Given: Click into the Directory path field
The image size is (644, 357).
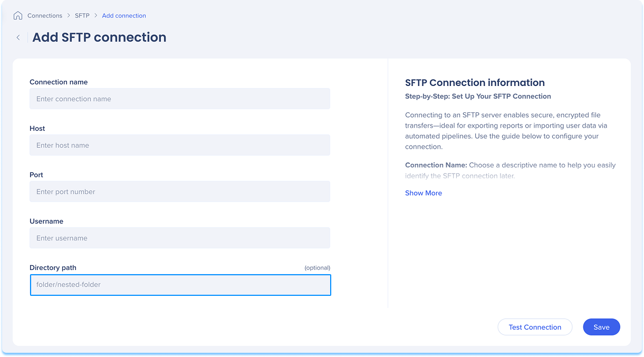Looking at the screenshot, I should [180, 285].
